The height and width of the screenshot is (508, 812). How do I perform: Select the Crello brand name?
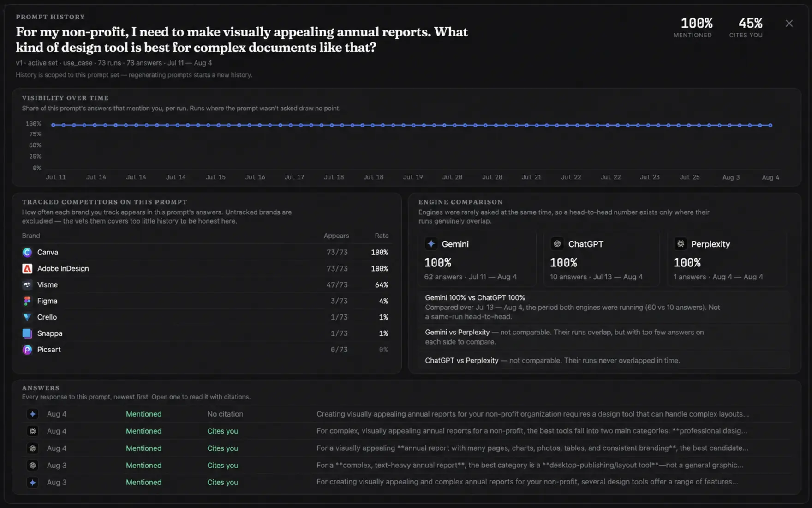[47, 317]
